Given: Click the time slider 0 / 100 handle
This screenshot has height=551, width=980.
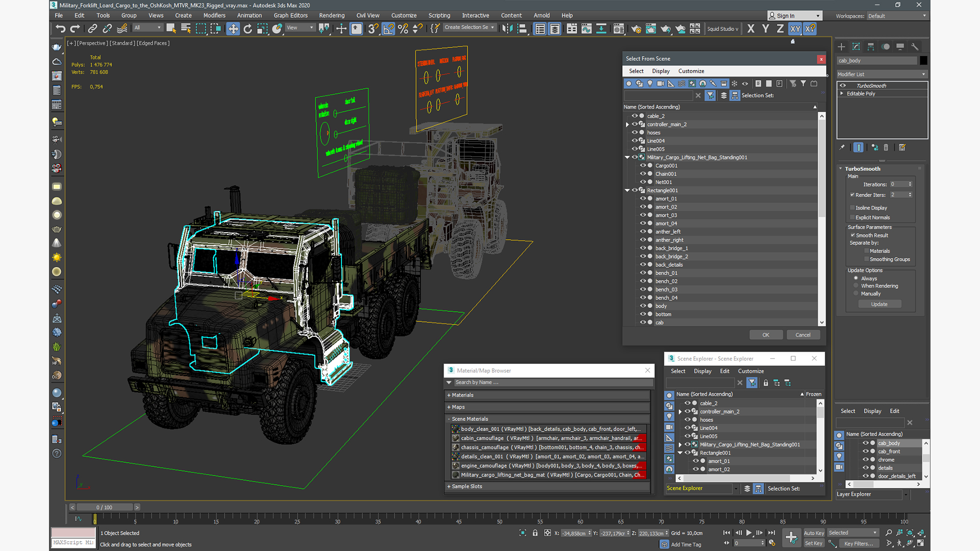Looking at the screenshot, I should pyautogui.click(x=104, y=507).
